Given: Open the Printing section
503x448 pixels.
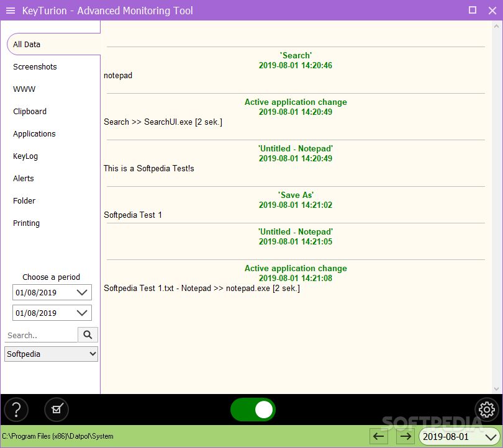Looking at the screenshot, I should [26, 223].
